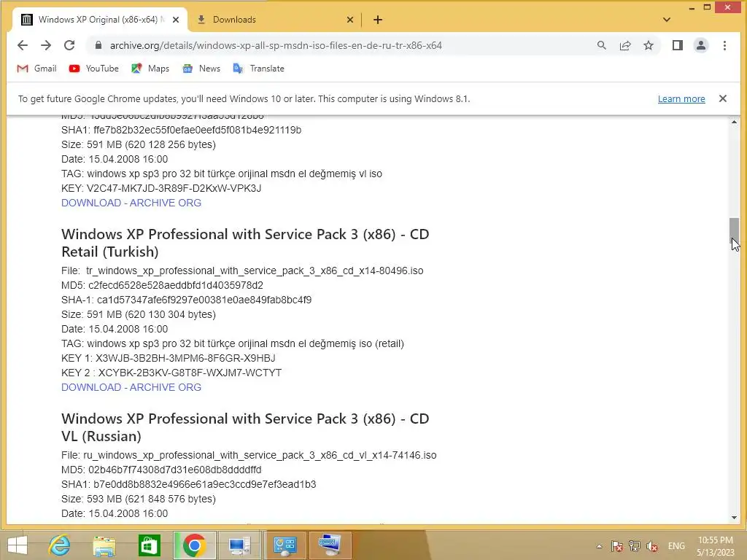The height and width of the screenshot is (560, 747).
Task: Share this page from the address bar
Action: pos(625,45)
